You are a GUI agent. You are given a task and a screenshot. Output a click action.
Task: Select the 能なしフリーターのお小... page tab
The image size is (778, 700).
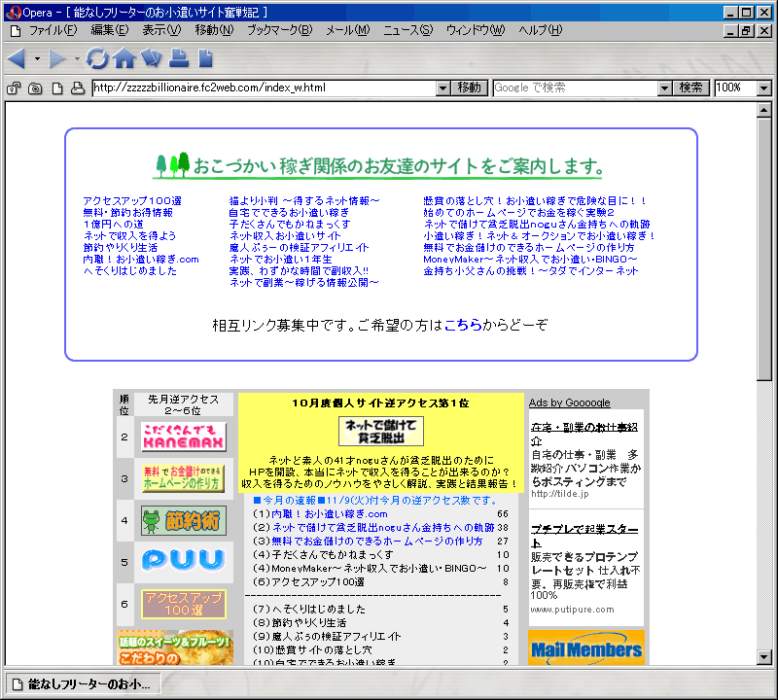click(x=83, y=684)
